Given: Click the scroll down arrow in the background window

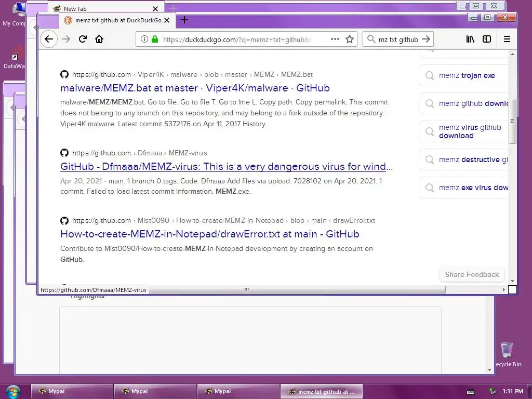Looking at the screenshot, I should 489,370.
